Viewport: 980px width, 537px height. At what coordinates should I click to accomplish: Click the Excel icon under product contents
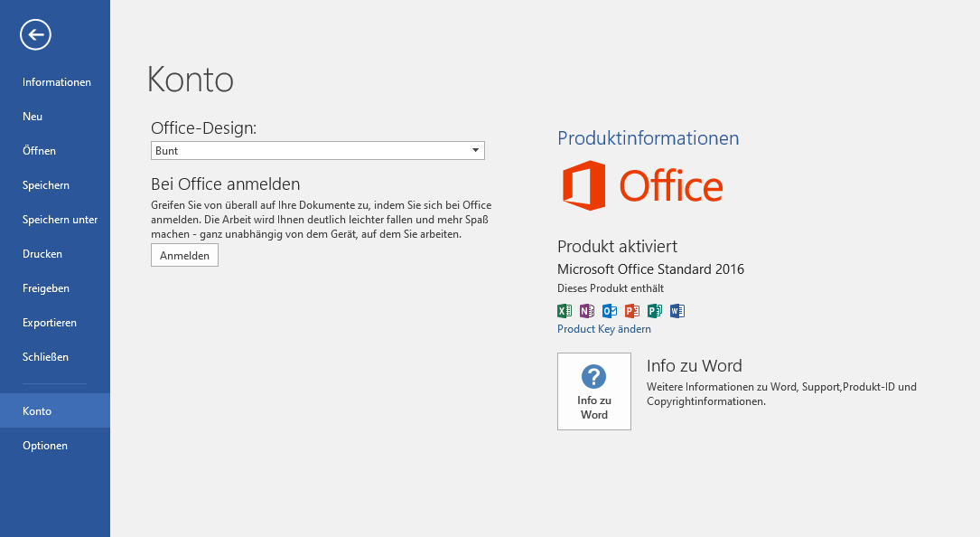(x=565, y=311)
